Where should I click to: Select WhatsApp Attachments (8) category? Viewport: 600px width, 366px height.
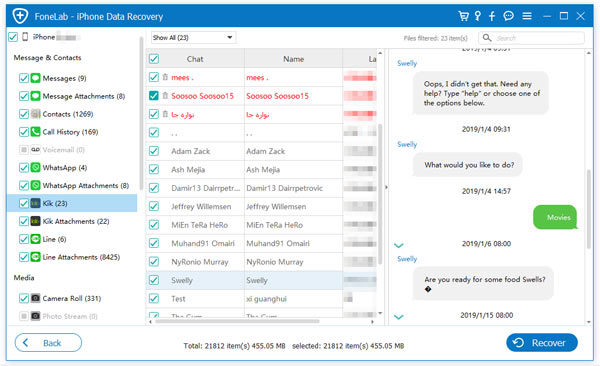[86, 185]
